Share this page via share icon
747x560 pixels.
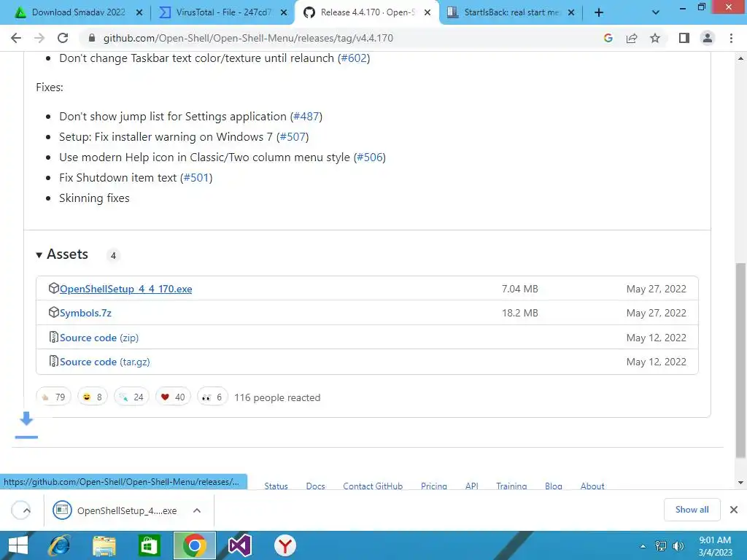coord(632,38)
